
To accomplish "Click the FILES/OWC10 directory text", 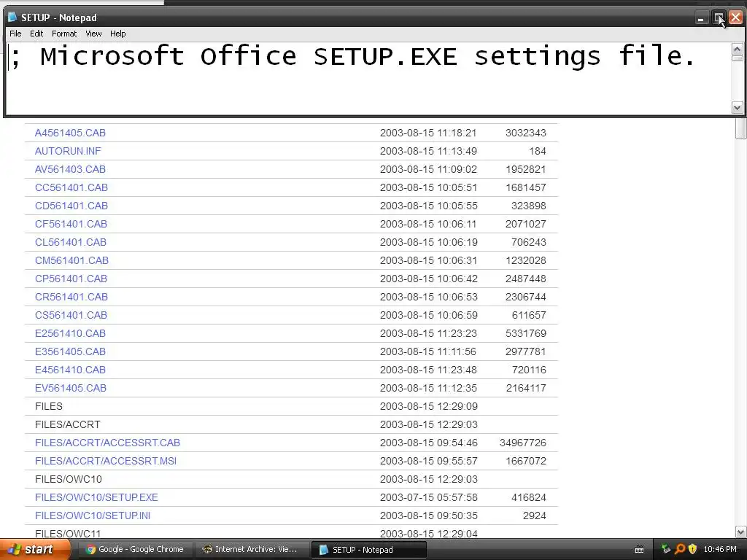I will coord(68,479).
